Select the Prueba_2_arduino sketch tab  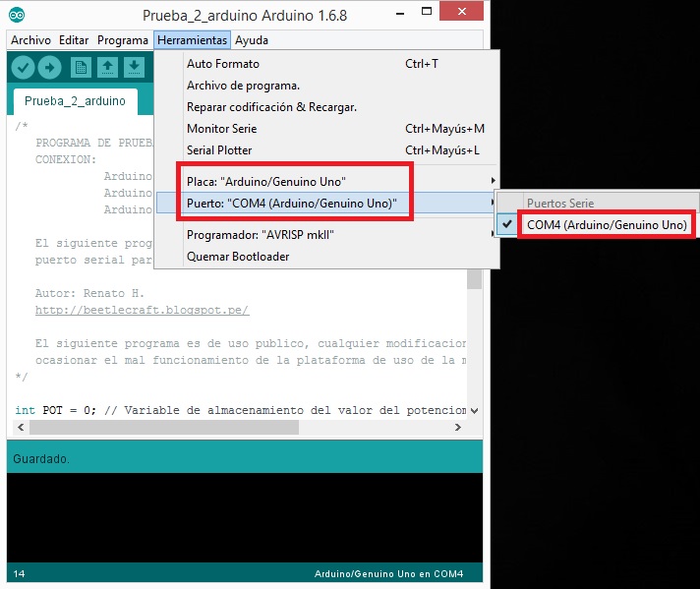(75, 101)
